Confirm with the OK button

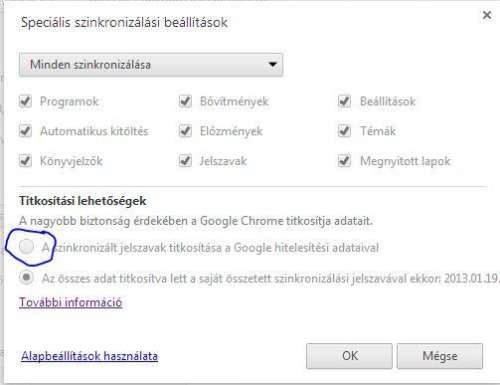(x=349, y=356)
